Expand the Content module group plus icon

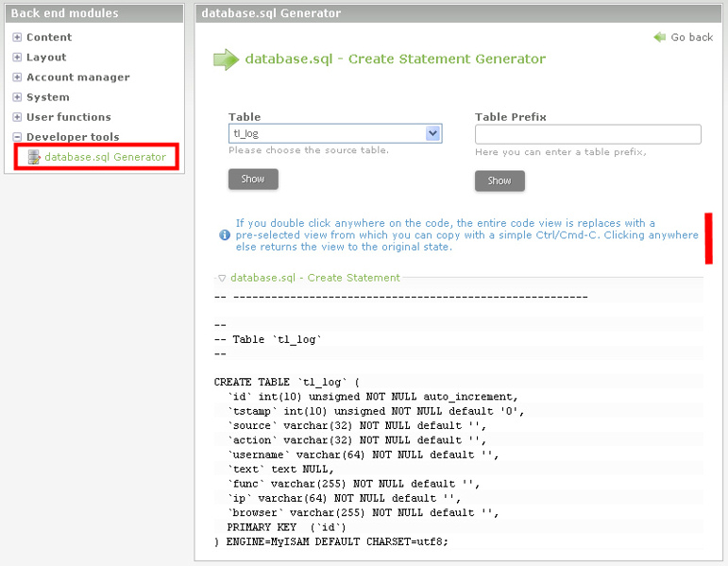[17, 38]
